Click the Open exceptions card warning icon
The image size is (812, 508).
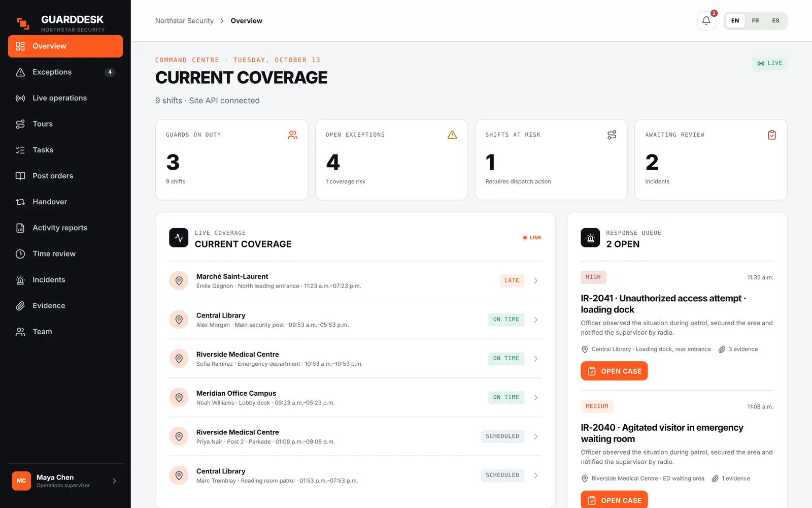tap(452, 135)
